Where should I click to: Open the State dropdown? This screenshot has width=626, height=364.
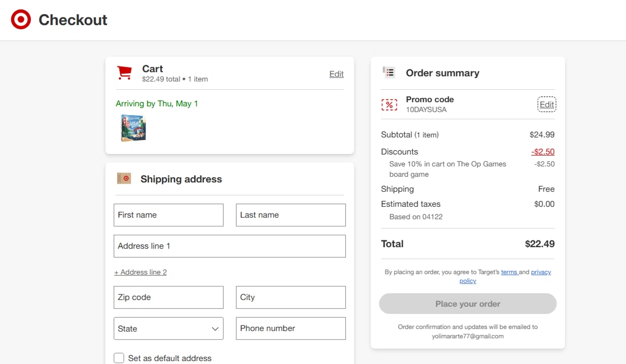tap(168, 329)
